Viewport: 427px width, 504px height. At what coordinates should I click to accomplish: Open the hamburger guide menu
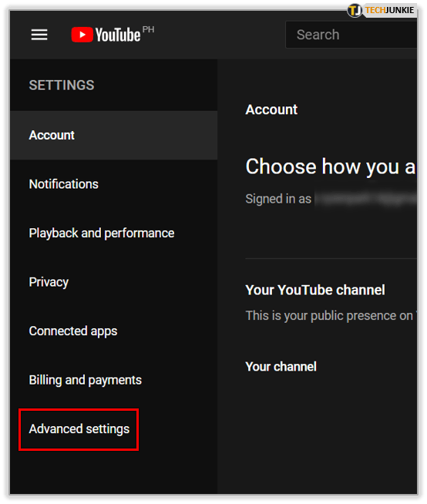(x=39, y=35)
